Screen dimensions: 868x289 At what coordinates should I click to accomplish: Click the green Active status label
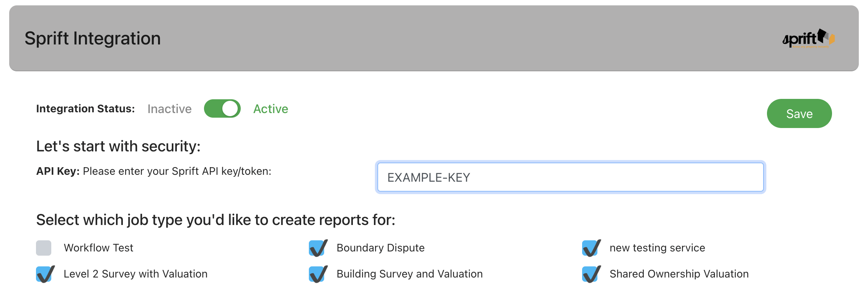(271, 109)
